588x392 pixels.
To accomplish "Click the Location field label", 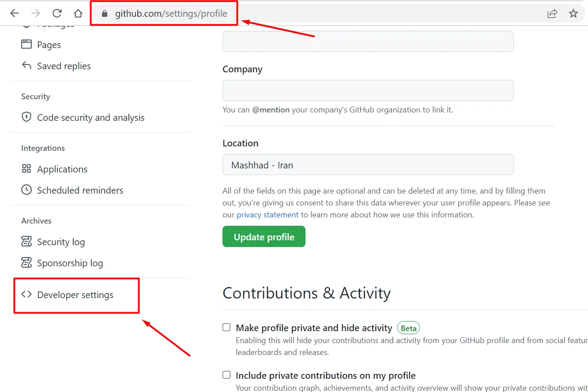I will pyautogui.click(x=241, y=143).
